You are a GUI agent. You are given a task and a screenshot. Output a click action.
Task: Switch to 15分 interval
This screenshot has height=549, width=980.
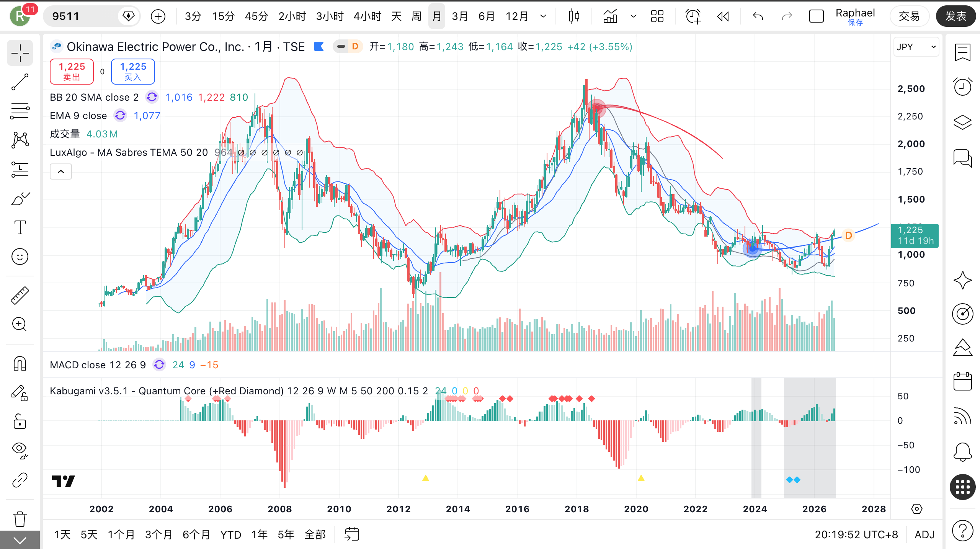click(223, 16)
